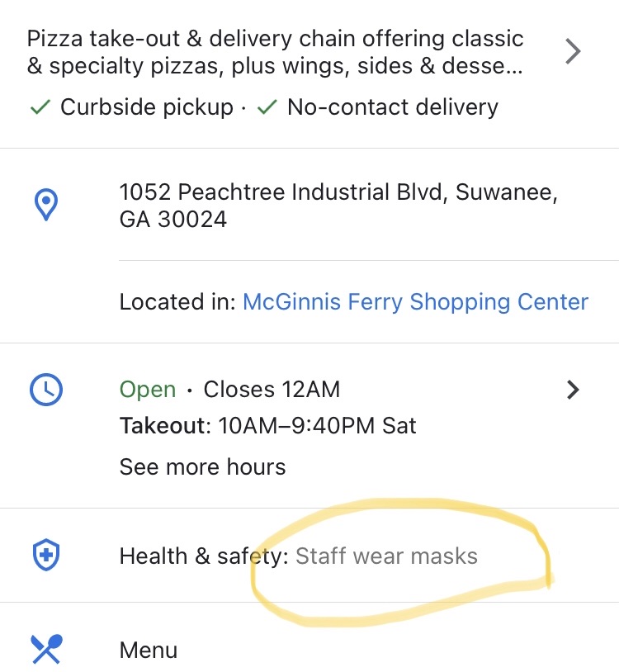Tap the blue location pin icon
The width and height of the screenshot is (619, 672).
[46, 205]
